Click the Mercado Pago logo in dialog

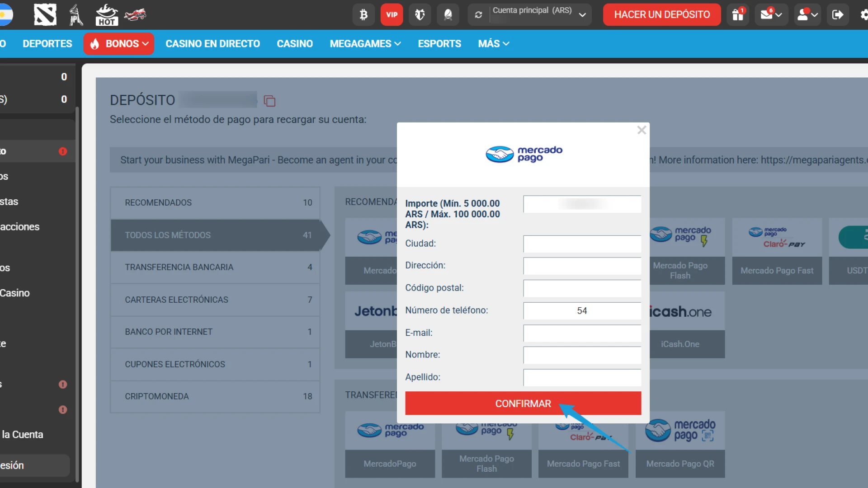coord(524,154)
